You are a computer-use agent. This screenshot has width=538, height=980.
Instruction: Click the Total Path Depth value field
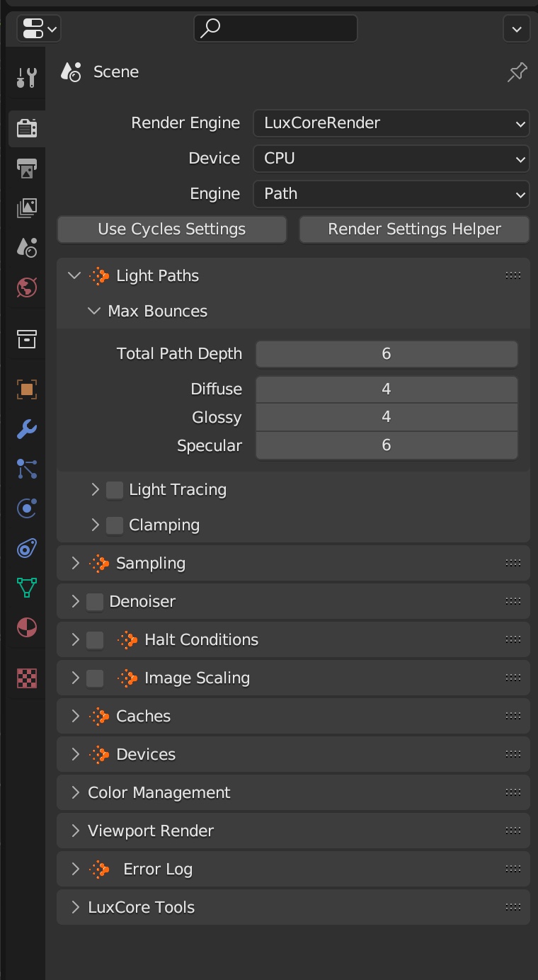pyautogui.click(x=387, y=354)
